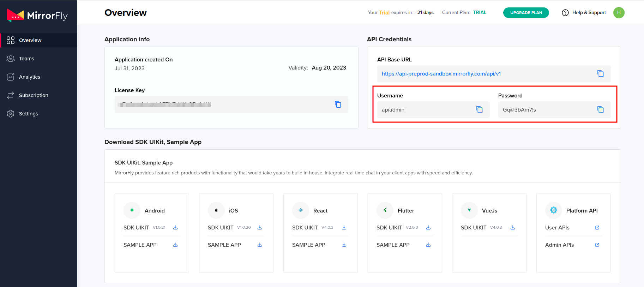Download Android Sample App
The width and height of the screenshot is (644, 287).
click(175, 245)
